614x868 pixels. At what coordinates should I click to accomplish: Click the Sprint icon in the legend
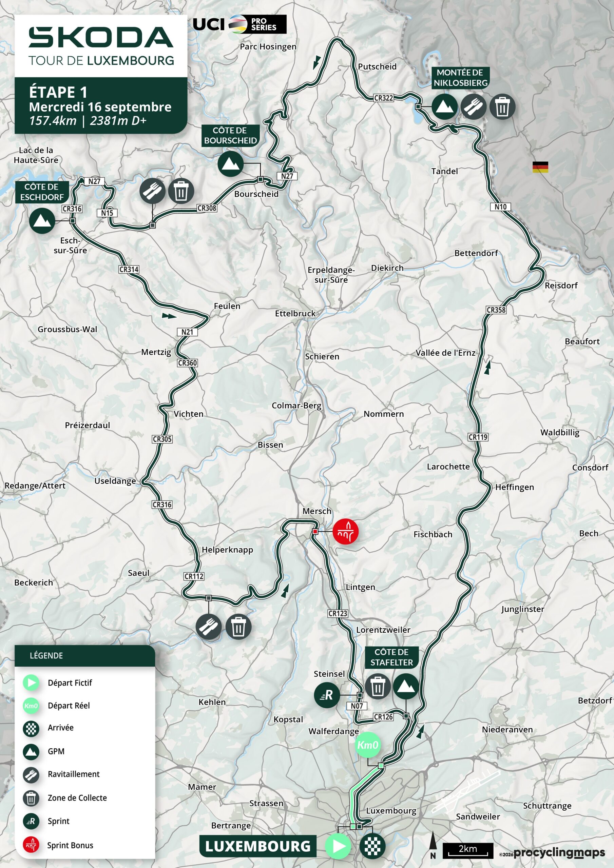pyautogui.click(x=31, y=821)
